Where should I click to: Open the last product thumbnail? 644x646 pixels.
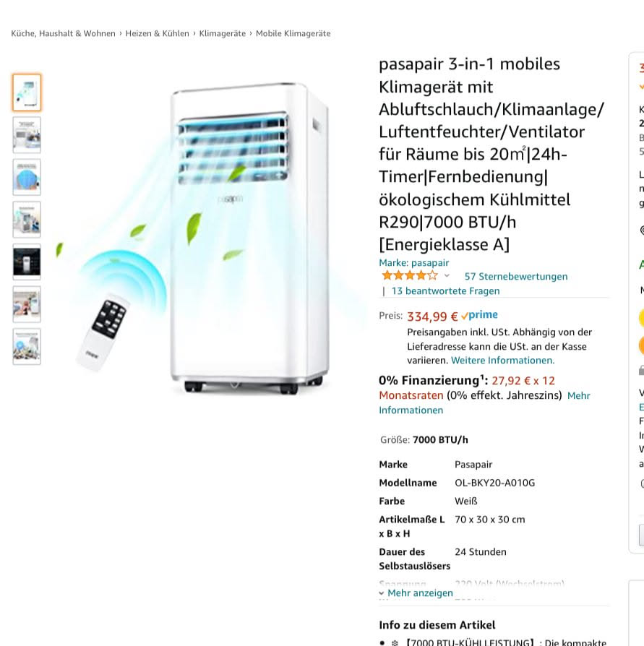coord(27,347)
